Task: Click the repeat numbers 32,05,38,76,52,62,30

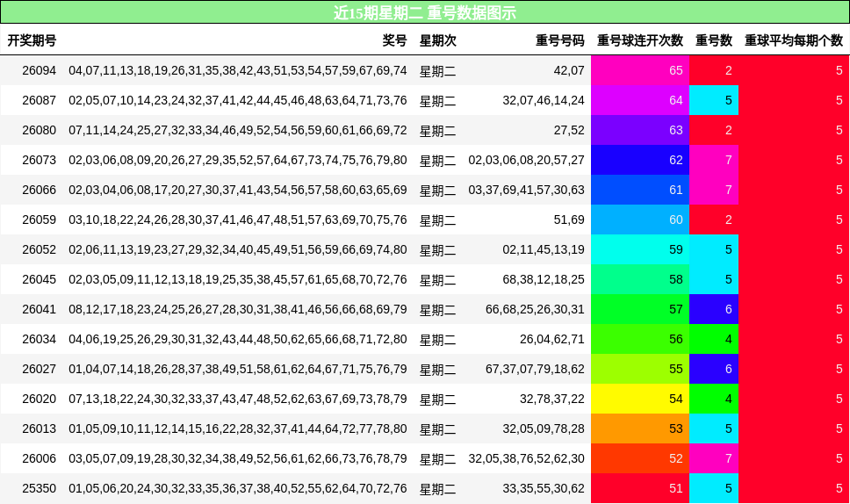Action: [x=526, y=458]
